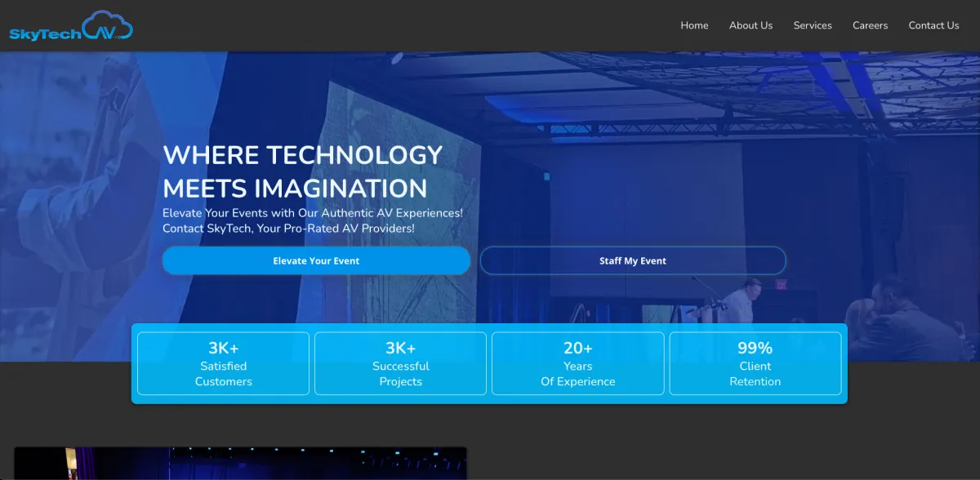Select the 3K+ Successful Projects card
The width and height of the screenshot is (980, 480).
click(x=401, y=364)
